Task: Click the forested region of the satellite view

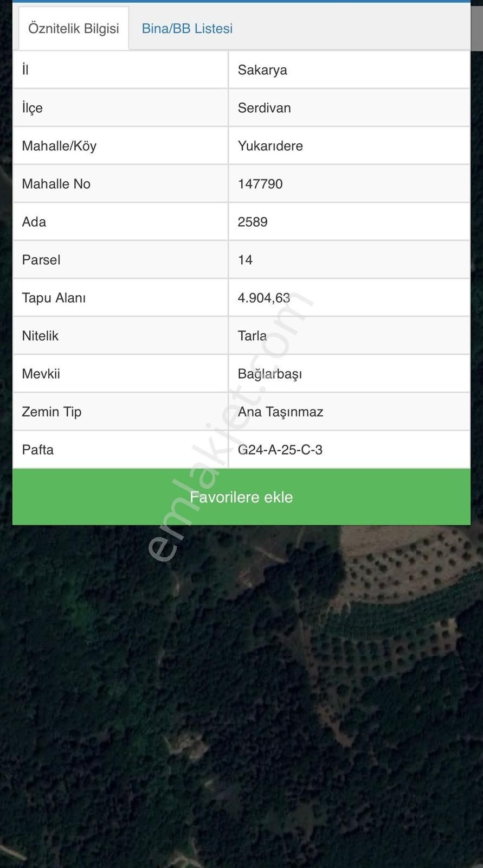Action: pyautogui.click(x=108, y=705)
